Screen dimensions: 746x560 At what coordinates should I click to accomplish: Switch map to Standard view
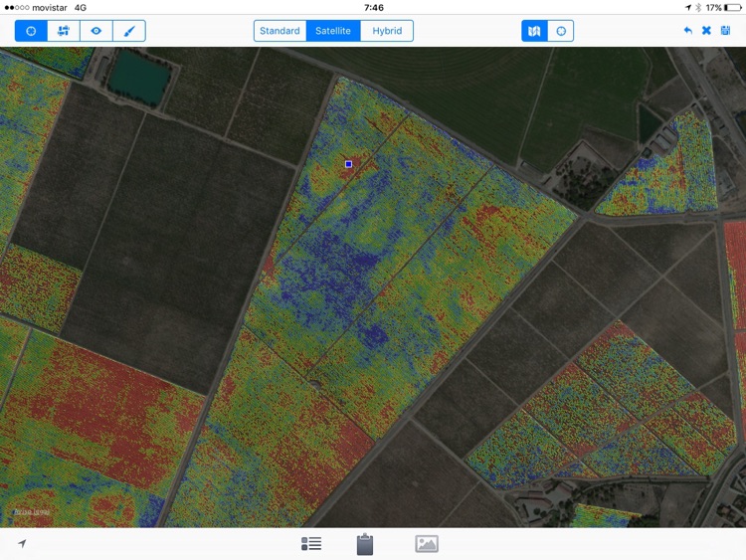click(x=280, y=31)
